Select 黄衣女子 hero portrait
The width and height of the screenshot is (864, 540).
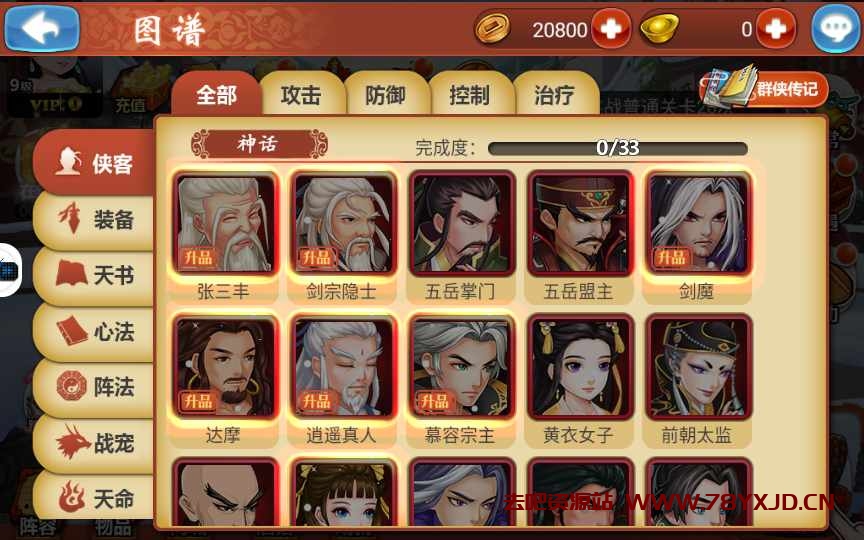click(579, 367)
